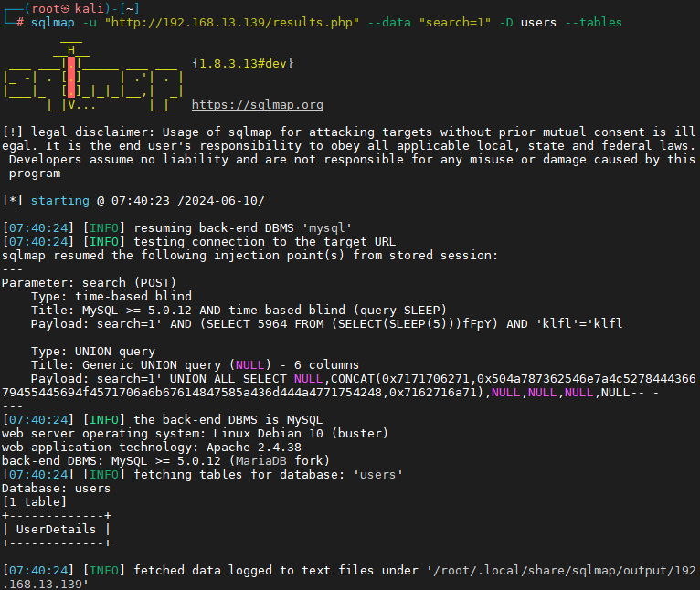The width and height of the screenshot is (700, 590).
Task: Click the "search=1" data string
Action: (455, 22)
